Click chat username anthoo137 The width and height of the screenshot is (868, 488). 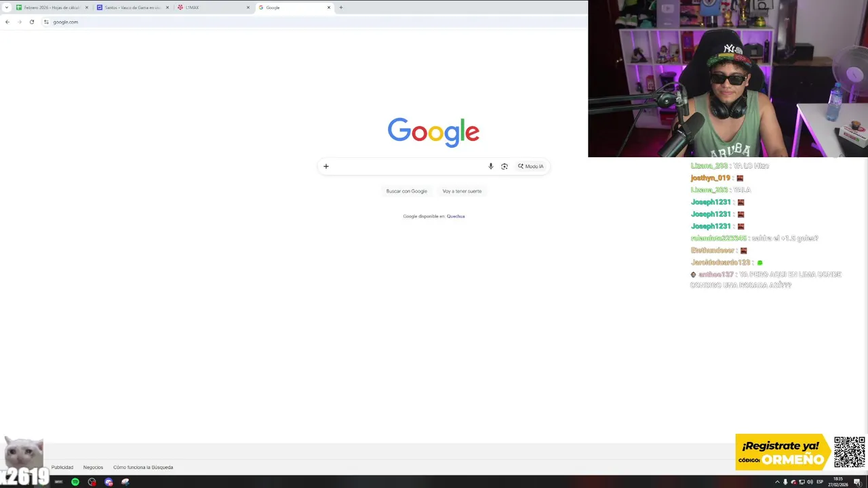click(716, 274)
